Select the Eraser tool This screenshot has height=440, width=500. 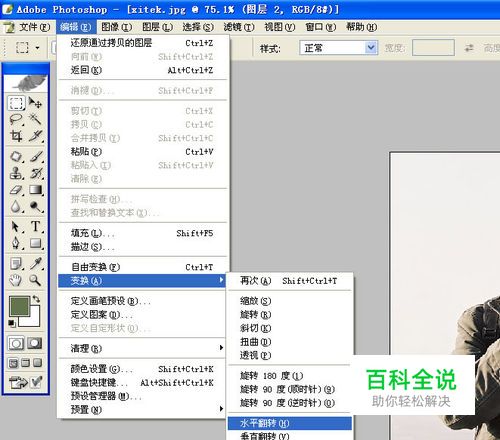point(16,190)
